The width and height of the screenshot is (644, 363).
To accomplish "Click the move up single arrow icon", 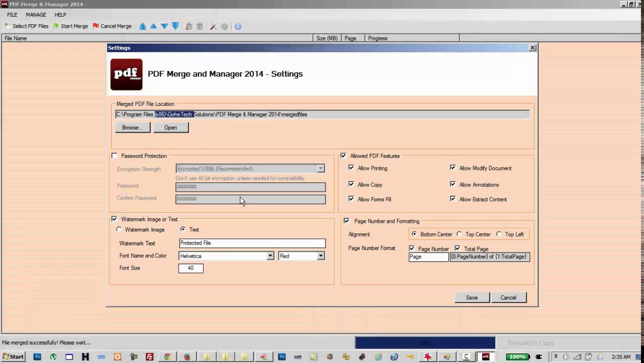I will coord(153,26).
